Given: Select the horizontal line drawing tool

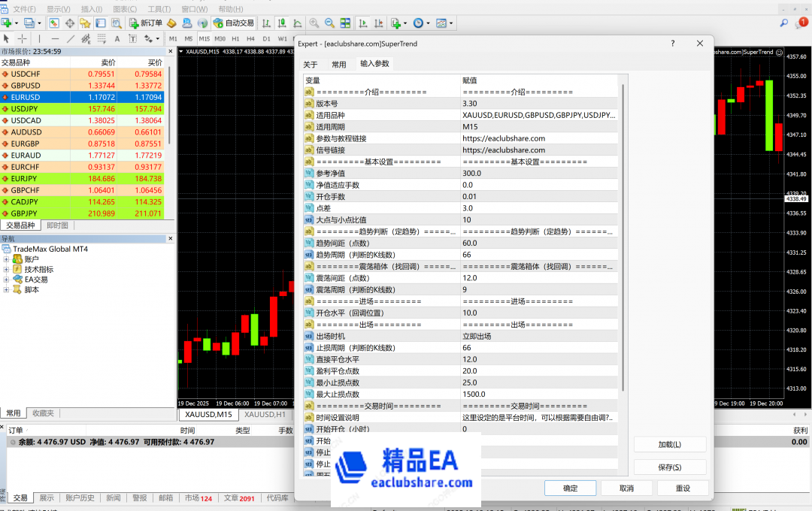Looking at the screenshot, I should (x=55, y=38).
